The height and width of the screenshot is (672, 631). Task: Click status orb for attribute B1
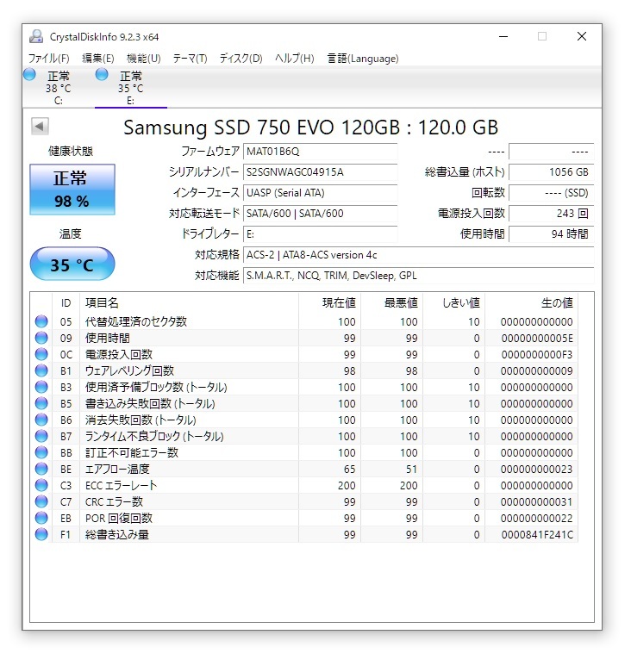41,370
